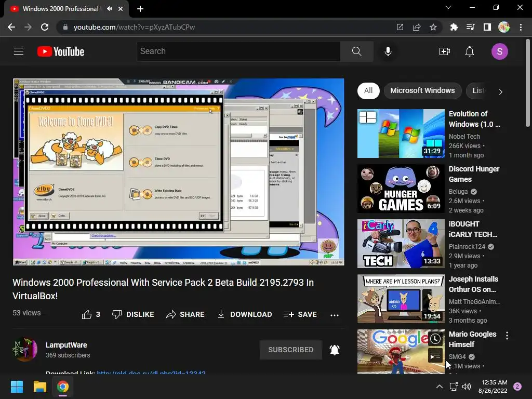Image resolution: width=532 pixels, height=399 pixels.
Task: Open clock and date in taskbar
Action: coord(493,387)
